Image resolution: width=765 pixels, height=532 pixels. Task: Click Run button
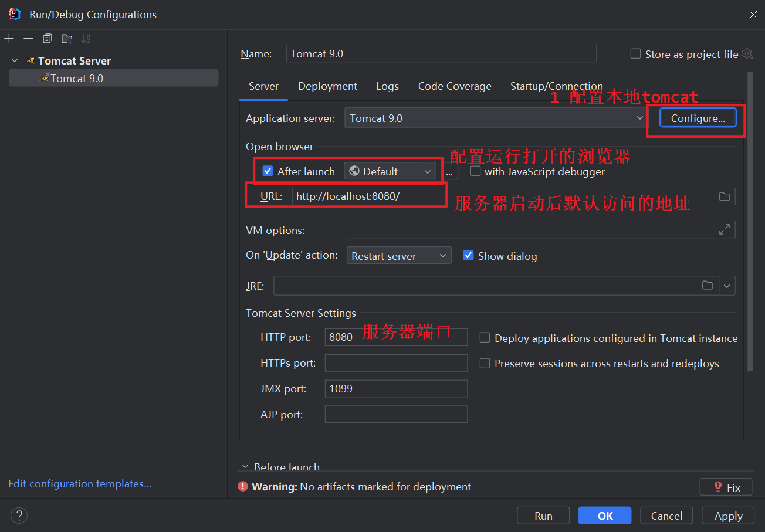click(x=543, y=516)
